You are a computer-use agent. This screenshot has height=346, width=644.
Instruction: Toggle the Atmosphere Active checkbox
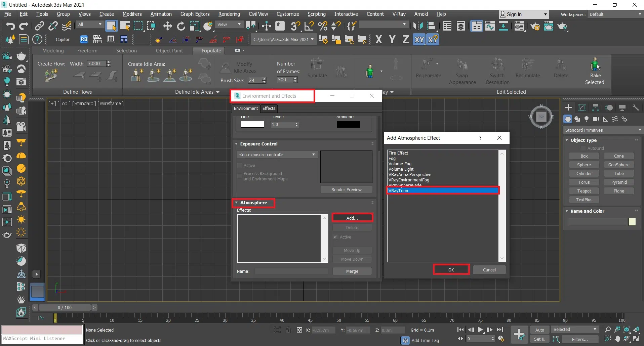coord(335,237)
